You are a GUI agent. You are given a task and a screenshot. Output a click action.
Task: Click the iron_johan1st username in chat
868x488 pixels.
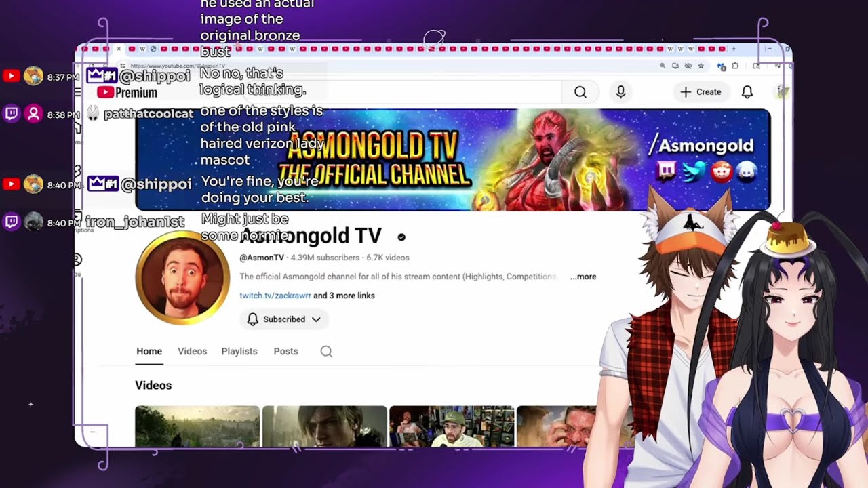click(x=135, y=222)
